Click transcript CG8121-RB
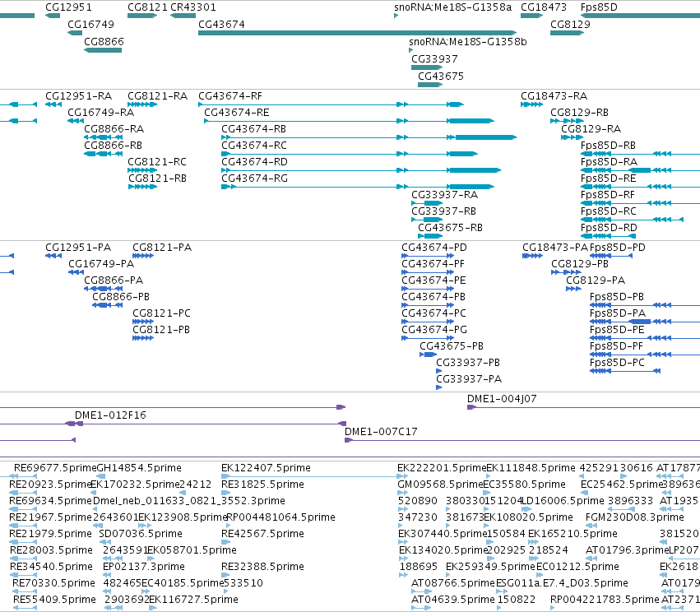The image size is (700, 612). [143, 187]
